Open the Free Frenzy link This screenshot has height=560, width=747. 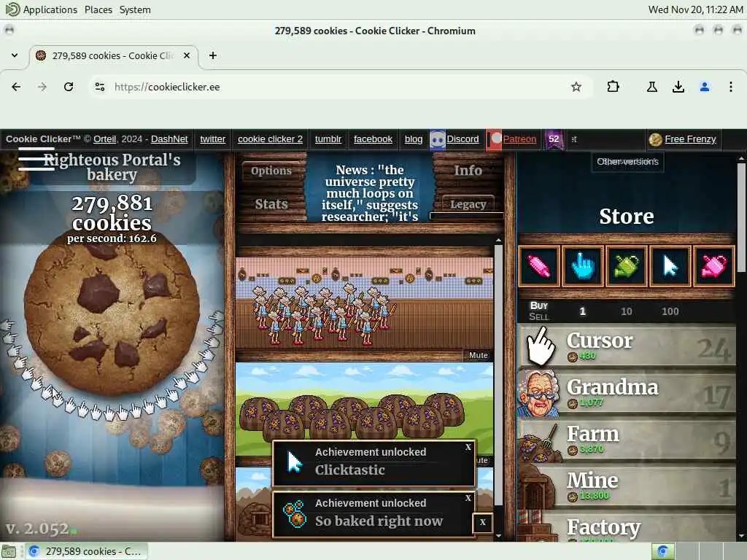[x=690, y=139]
